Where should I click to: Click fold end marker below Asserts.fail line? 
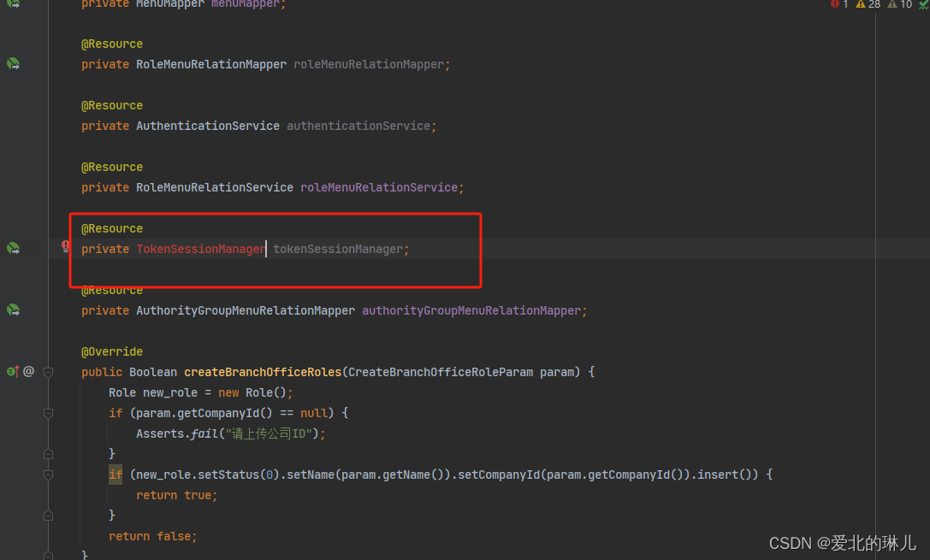(x=49, y=454)
